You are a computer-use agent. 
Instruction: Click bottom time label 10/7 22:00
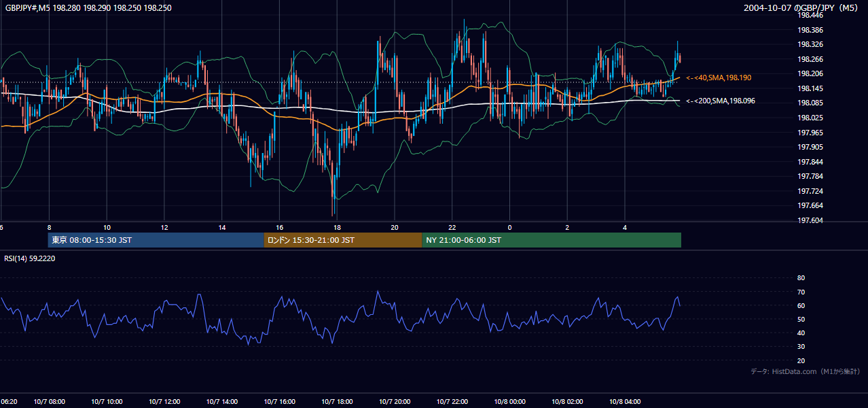452,402
